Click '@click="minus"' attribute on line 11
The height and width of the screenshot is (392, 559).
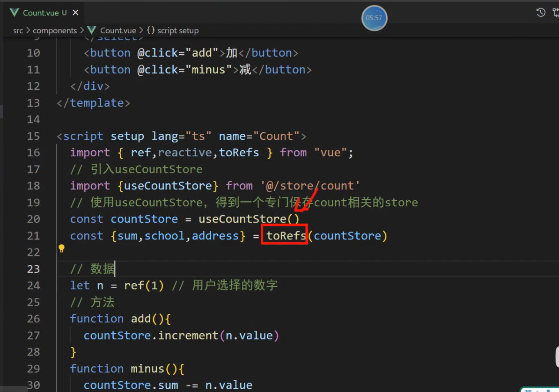[184, 70]
